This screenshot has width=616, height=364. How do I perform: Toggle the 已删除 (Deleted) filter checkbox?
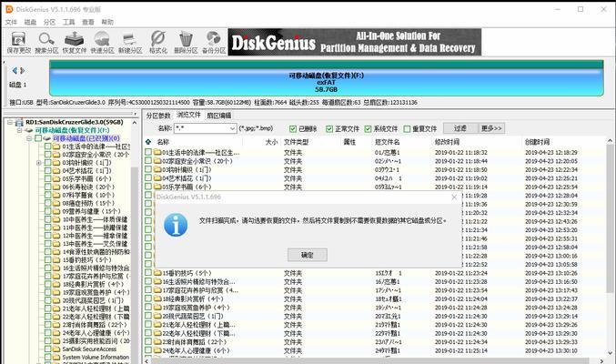click(x=293, y=128)
